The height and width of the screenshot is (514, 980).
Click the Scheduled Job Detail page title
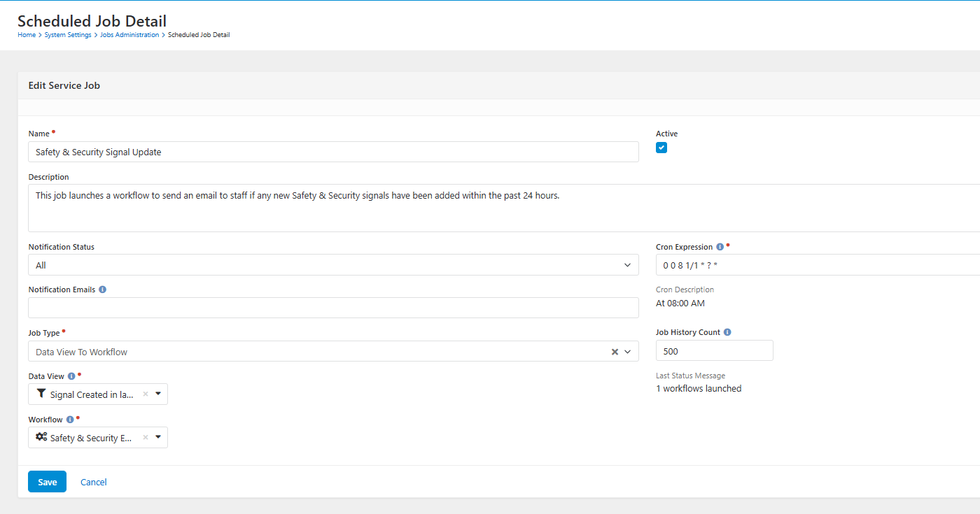coord(92,21)
